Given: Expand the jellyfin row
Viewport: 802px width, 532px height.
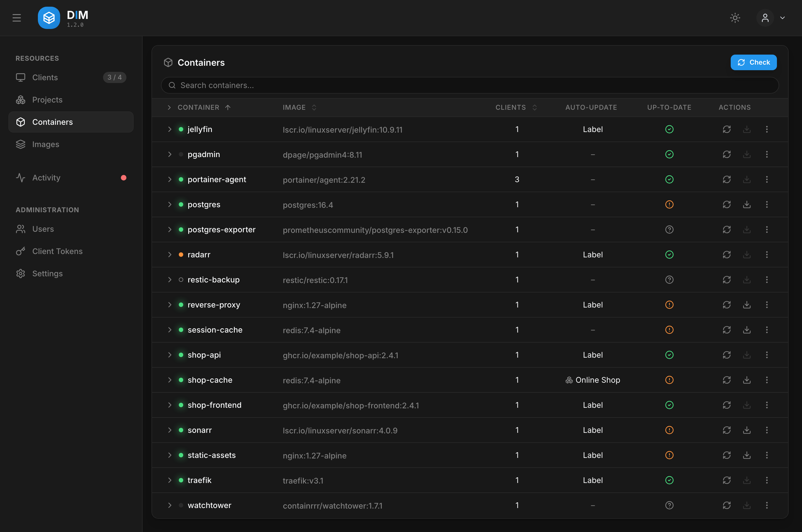Looking at the screenshot, I should point(170,129).
